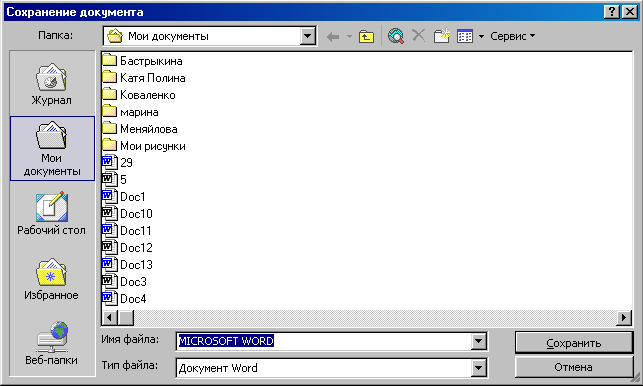Image resolution: width=643 pixels, height=386 pixels.
Task: Open the Сервис tools menu
Action: point(513,36)
